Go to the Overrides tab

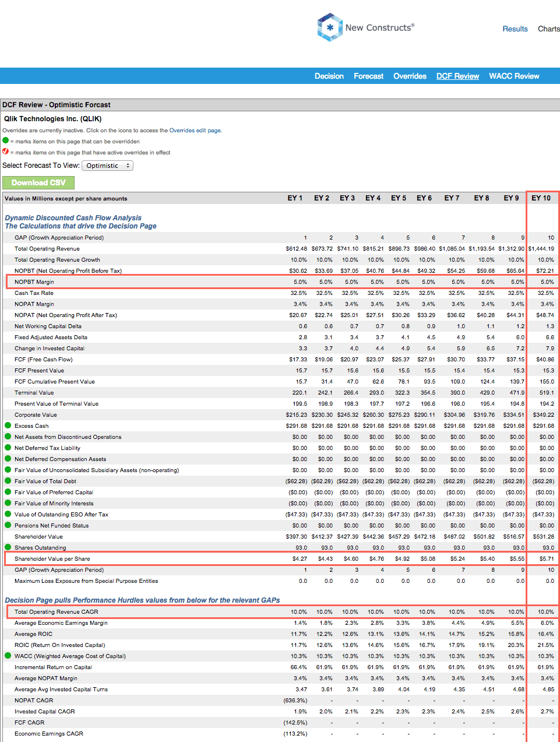[x=410, y=76]
